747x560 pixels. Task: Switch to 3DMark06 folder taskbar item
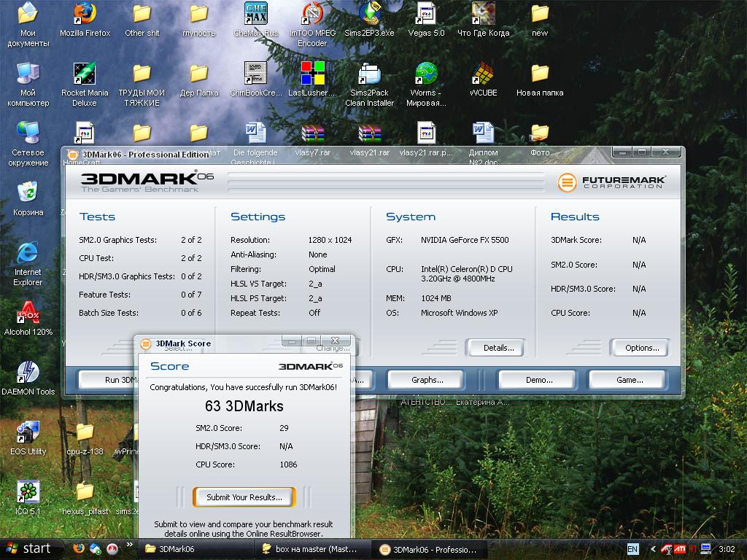pos(196,549)
